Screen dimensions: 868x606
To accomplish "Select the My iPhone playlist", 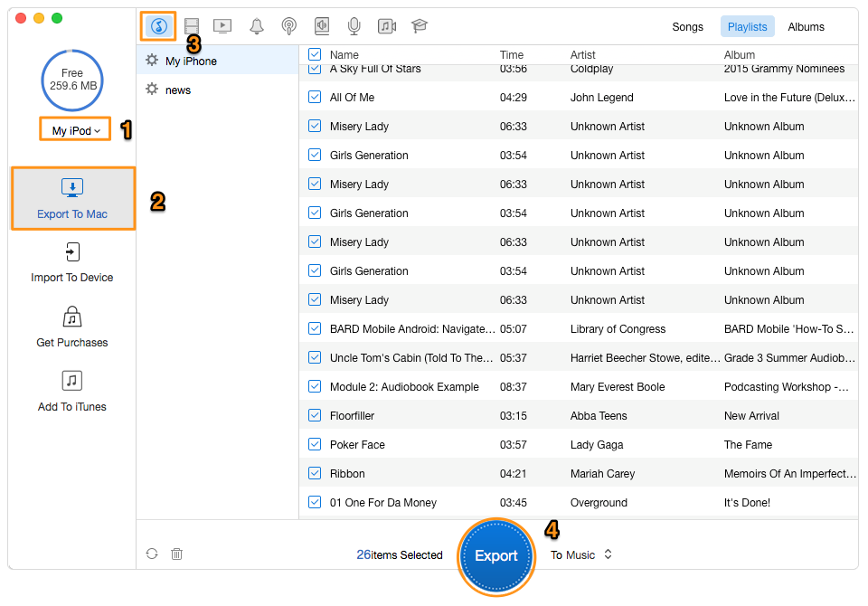I will coord(218,61).
